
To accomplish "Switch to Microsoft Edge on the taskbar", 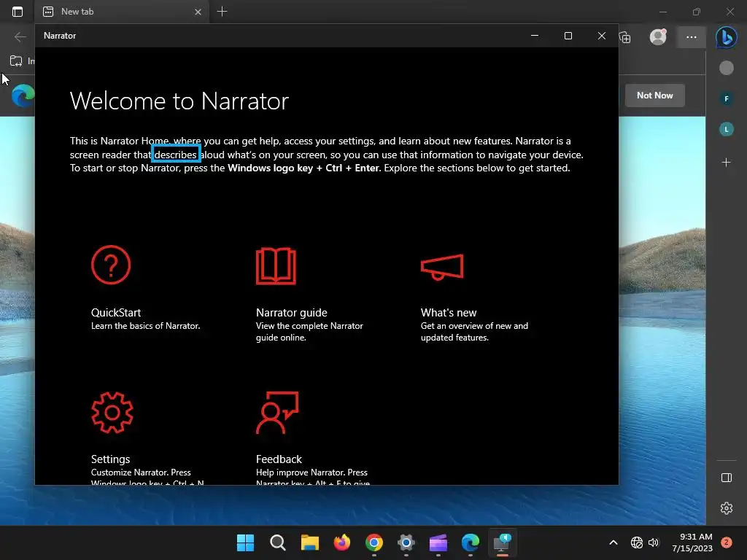I will (471, 542).
